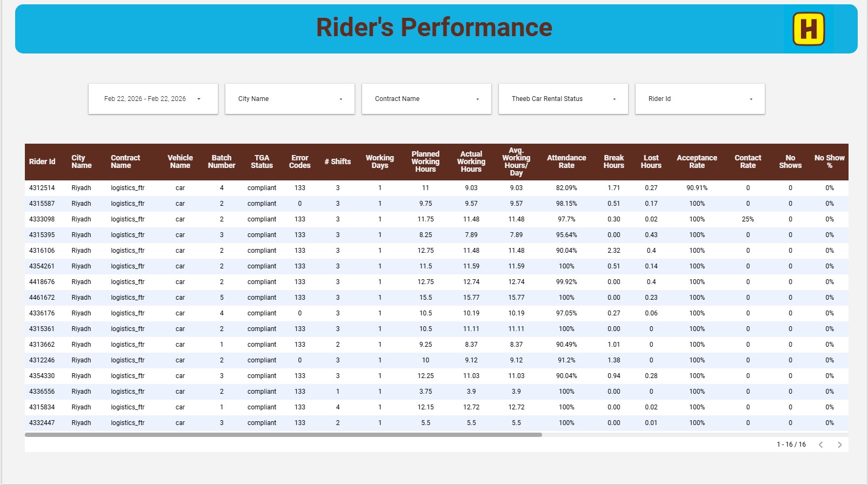Viewport: 868px width, 485px height.
Task: Click the 25% contact rate cell
Action: pyautogui.click(x=748, y=219)
